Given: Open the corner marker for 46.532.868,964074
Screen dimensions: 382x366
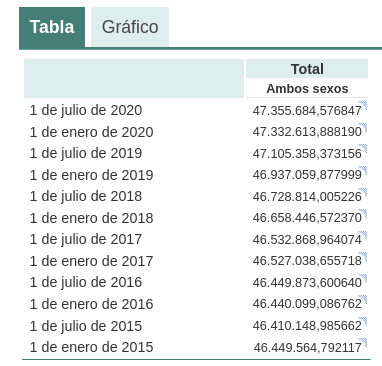Looking at the screenshot, I should pyautogui.click(x=363, y=235).
